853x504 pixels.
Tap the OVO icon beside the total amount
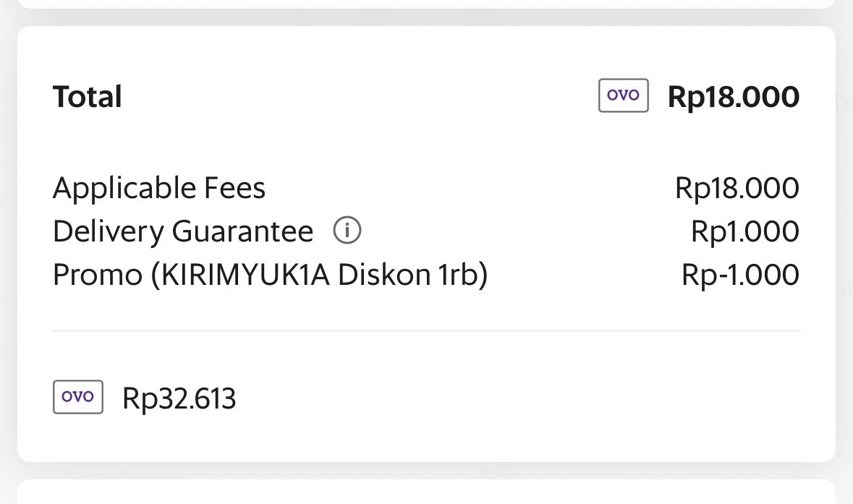623,96
